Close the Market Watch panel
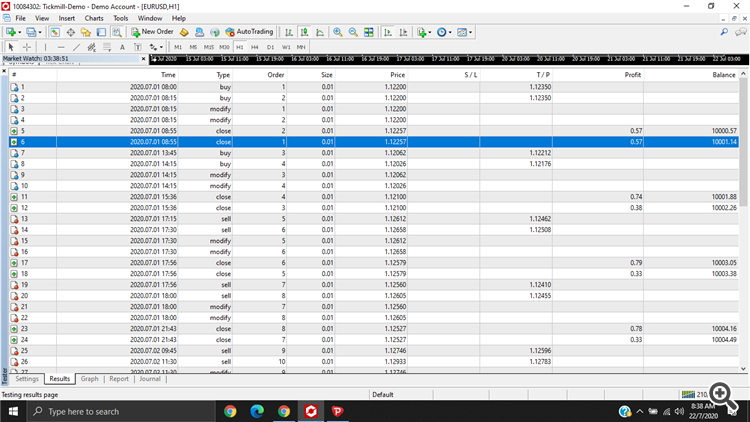Image resolution: width=750 pixels, height=422 pixels. coord(143,59)
